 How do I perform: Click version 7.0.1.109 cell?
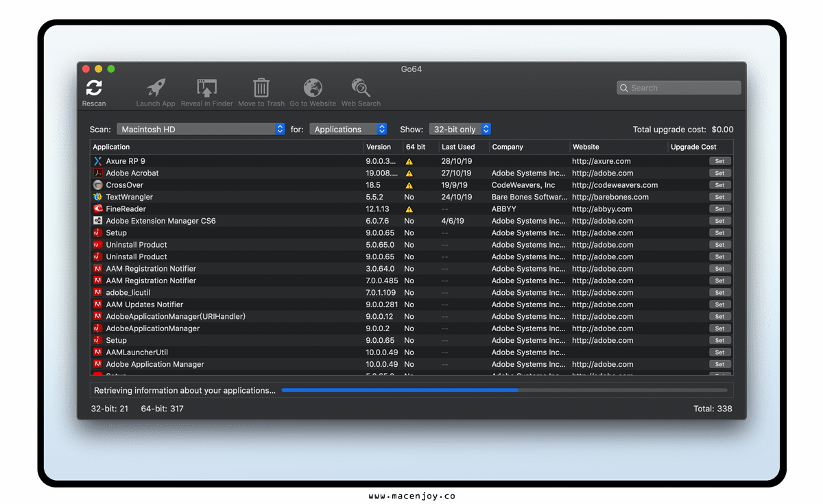381,293
